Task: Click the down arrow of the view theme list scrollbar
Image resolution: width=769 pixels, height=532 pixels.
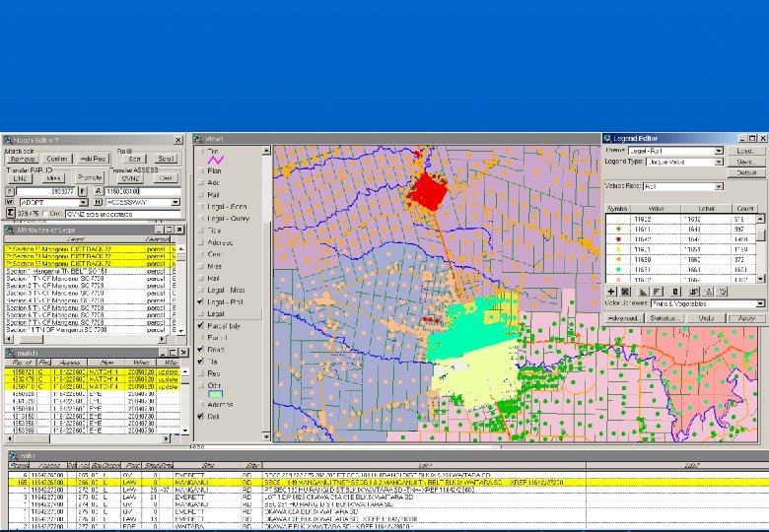Action: pyautogui.click(x=266, y=436)
